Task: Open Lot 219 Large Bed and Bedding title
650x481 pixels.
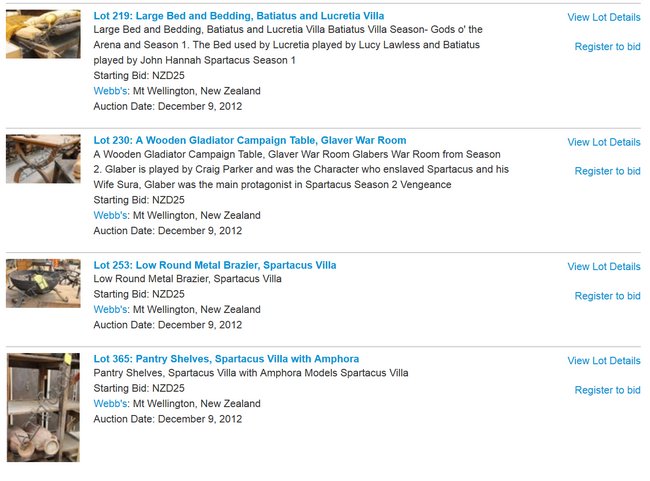Action: [x=239, y=16]
